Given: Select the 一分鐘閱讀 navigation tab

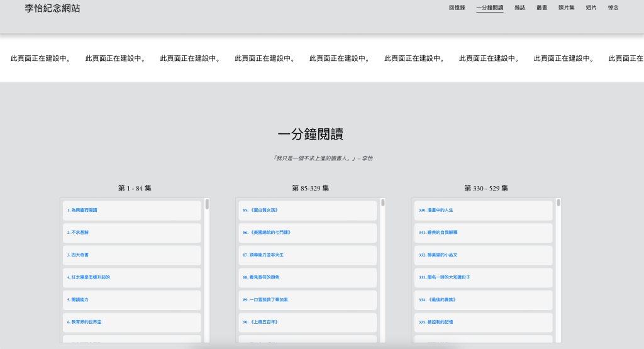Looking at the screenshot, I should 489,8.
